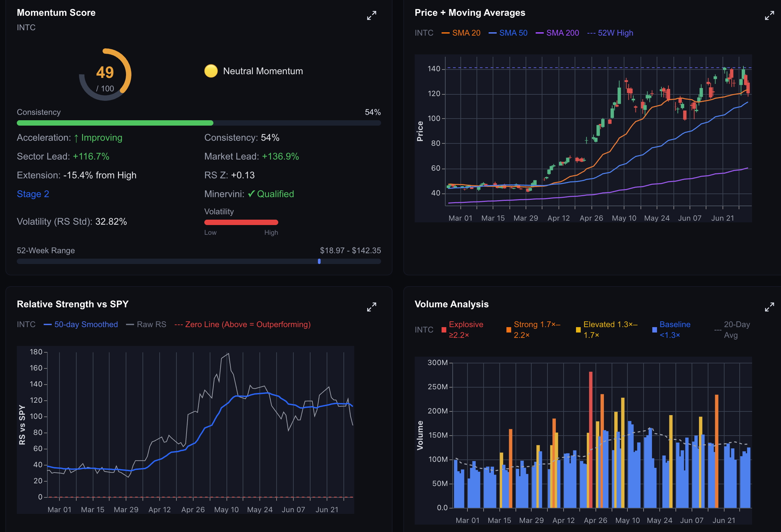Toggle 52W High line in legend

click(610, 33)
